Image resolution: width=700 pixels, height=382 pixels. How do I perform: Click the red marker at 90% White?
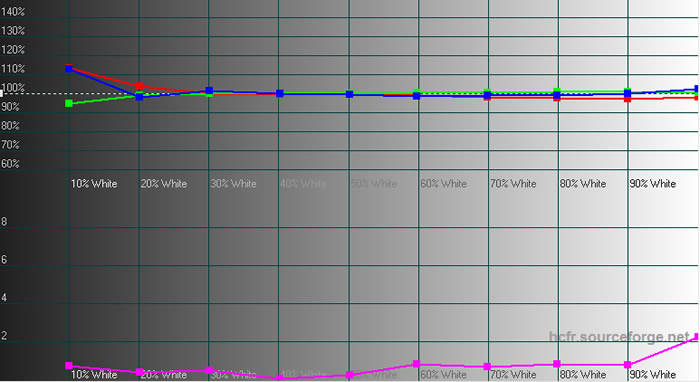(x=628, y=99)
